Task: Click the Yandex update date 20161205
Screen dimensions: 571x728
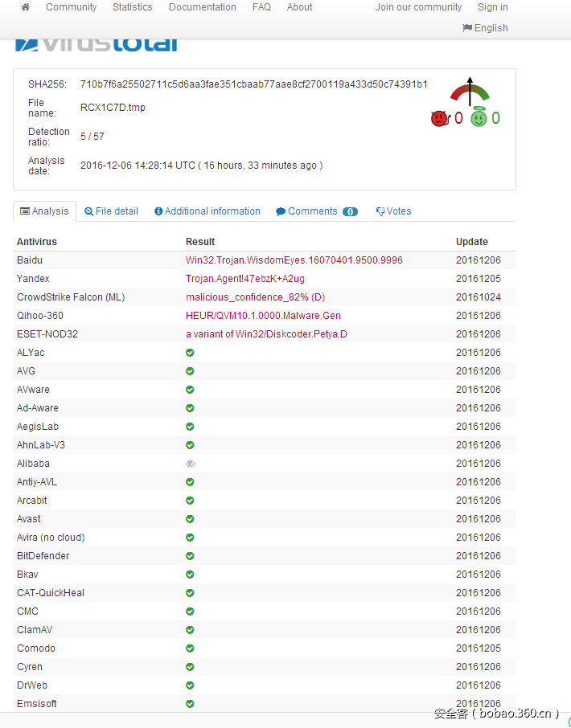Action: click(479, 279)
